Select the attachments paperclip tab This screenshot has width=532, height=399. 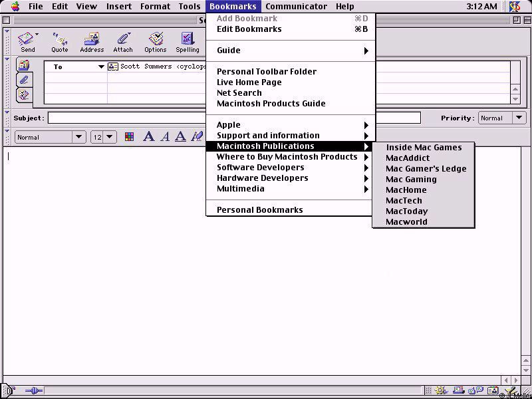coord(24,80)
